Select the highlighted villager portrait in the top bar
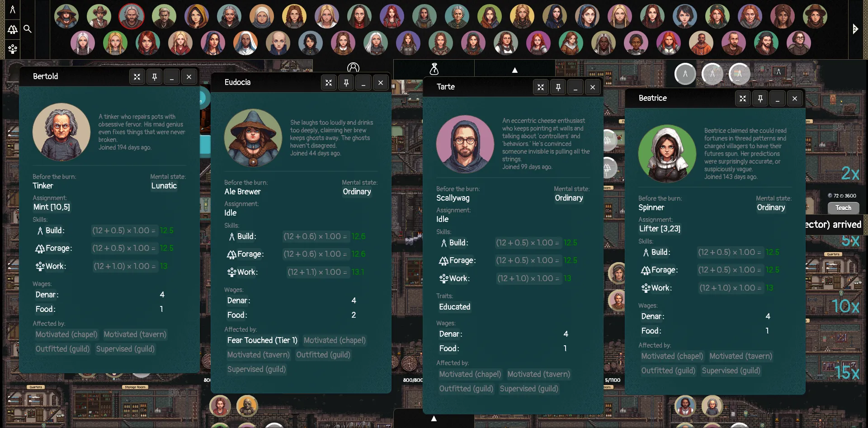Image resolution: width=868 pixels, height=428 pixels. pos(132,16)
